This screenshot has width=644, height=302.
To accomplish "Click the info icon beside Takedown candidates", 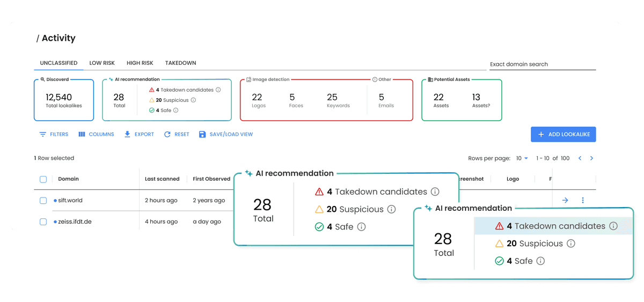I will pos(218,90).
